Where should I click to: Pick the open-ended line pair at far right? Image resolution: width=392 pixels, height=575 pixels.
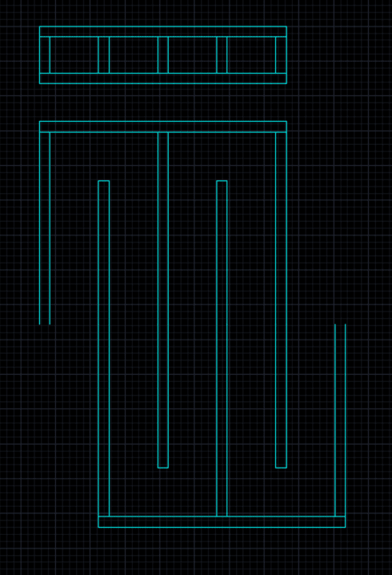tap(340, 420)
